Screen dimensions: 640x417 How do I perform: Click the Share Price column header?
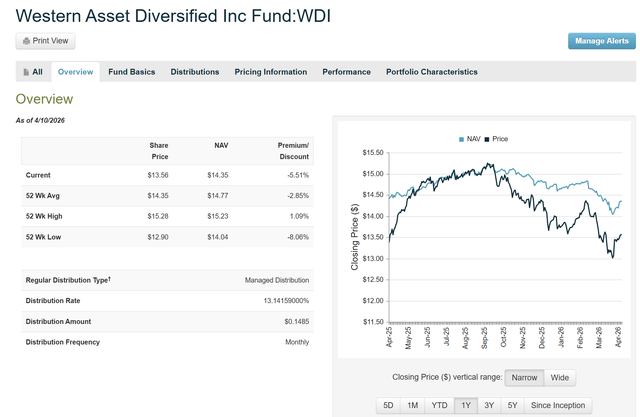tap(159, 151)
